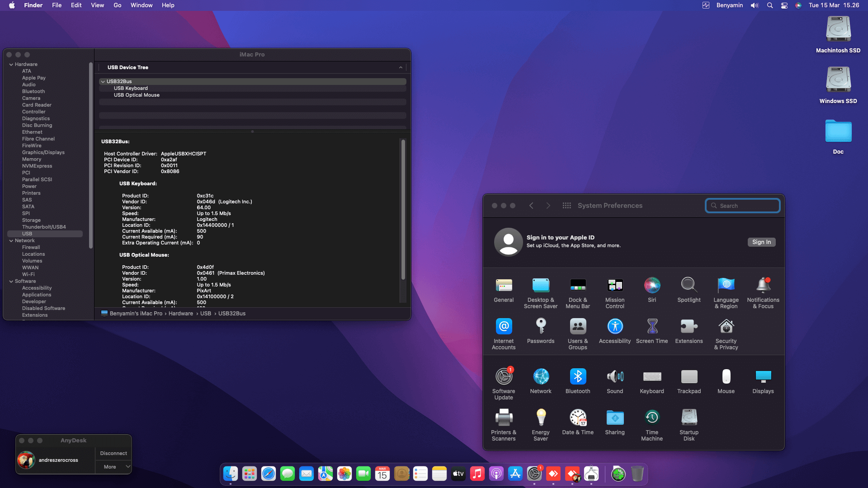
Task: Collapse the Software section in sidebar
Action: coord(11,282)
